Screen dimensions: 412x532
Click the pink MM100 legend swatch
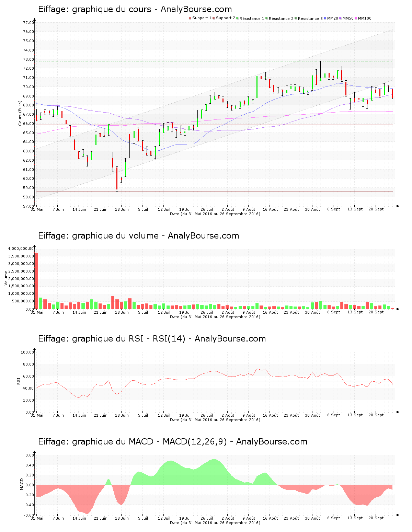tap(356, 18)
